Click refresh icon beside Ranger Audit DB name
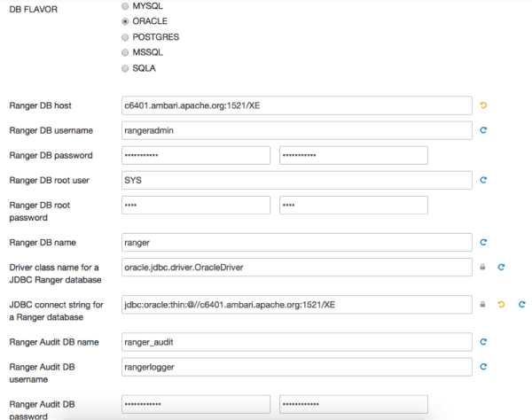 coord(483,341)
